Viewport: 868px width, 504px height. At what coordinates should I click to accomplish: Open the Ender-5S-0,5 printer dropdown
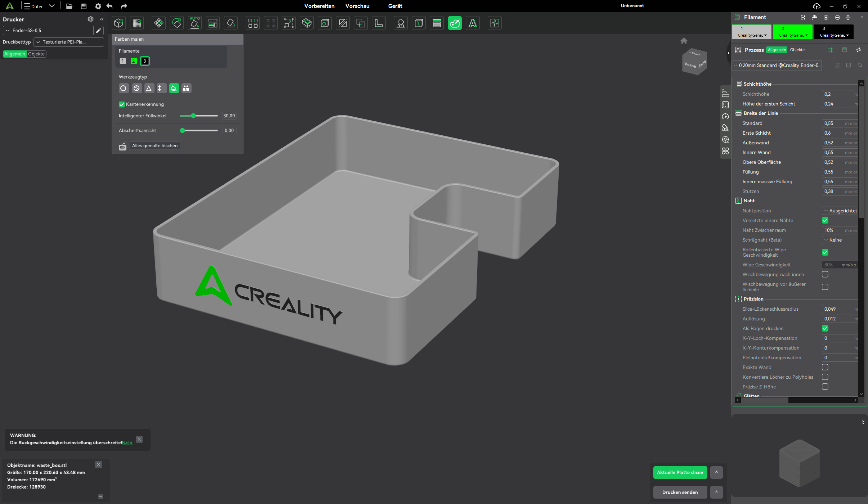(48, 31)
